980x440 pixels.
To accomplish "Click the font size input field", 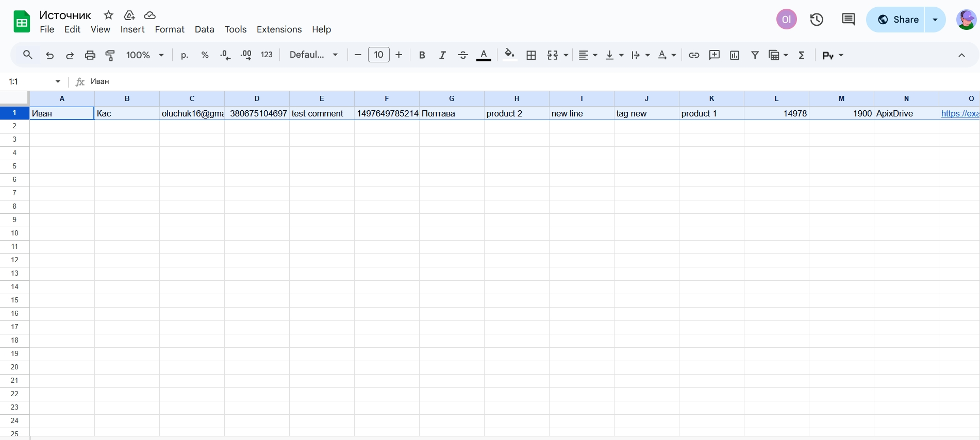I will [x=378, y=55].
